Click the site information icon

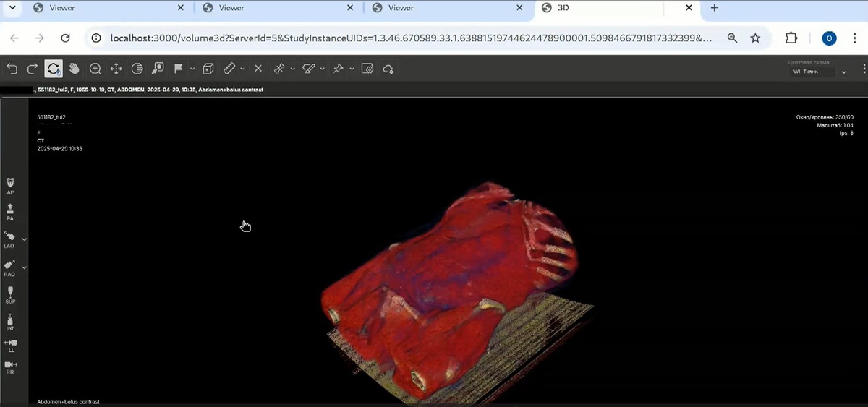[x=98, y=38]
